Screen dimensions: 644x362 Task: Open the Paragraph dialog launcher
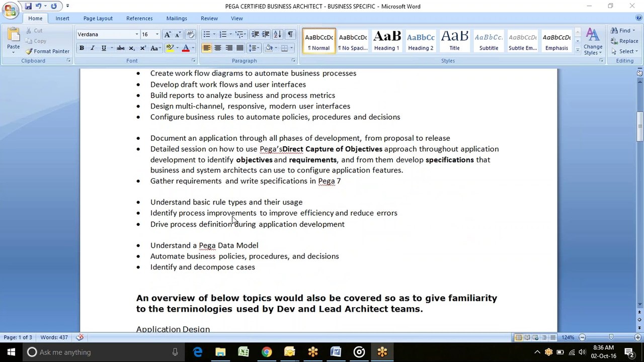[293, 61]
